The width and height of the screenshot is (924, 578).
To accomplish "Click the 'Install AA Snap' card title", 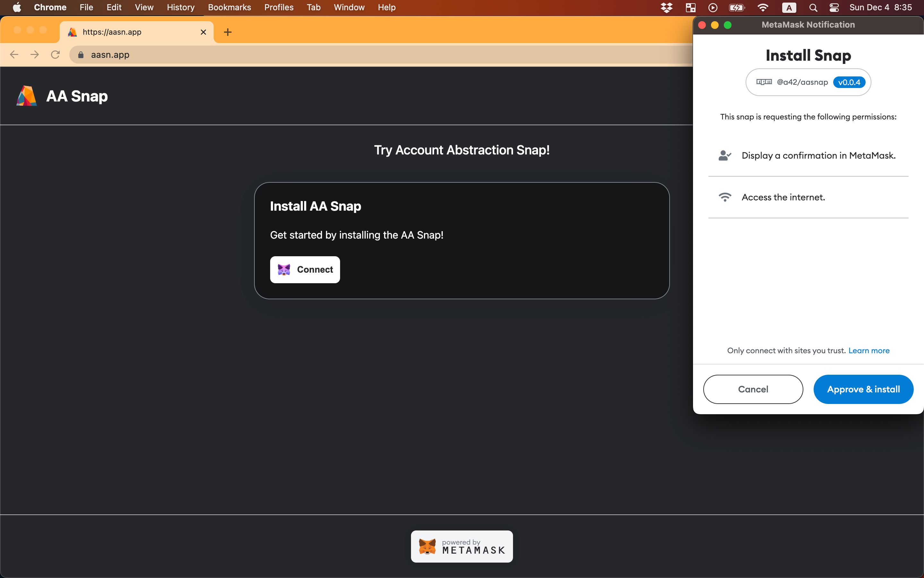I will point(315,206).
